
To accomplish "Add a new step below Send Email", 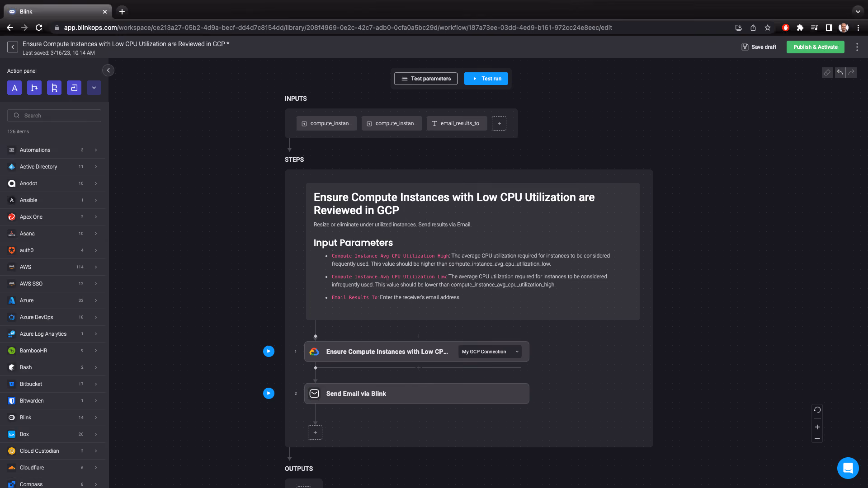I will pyautogui.click(x=315, y=432).
